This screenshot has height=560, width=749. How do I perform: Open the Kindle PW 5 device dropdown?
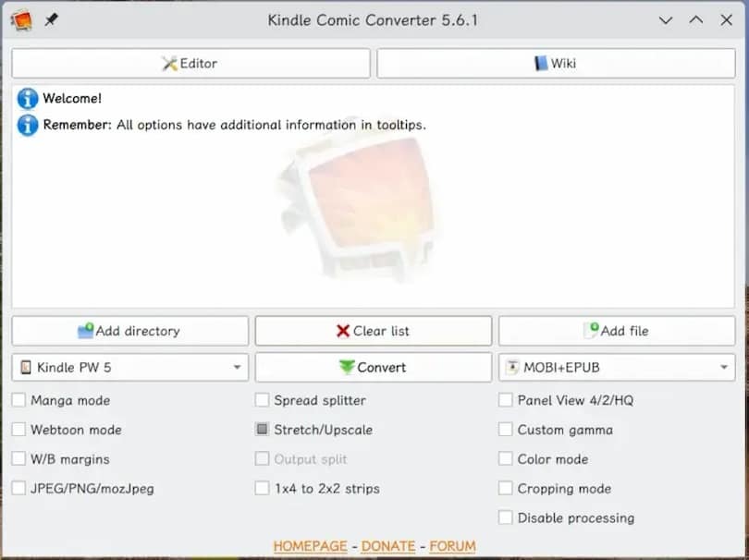(130, 367)
